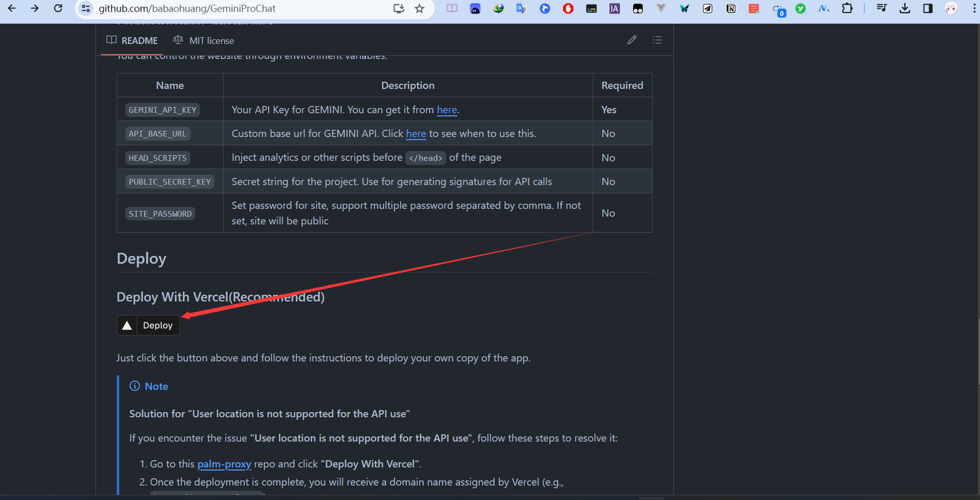Click the HEAD_SCRIPTS variable name

pos(157,158)
